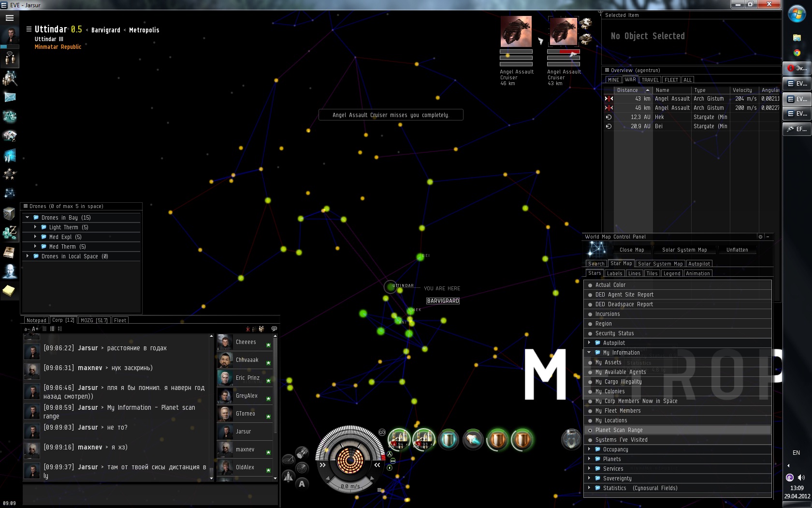Click the Close Map button
Image resolution: width=812 pixels, height=508 pixels.
(x=632, y=250)
